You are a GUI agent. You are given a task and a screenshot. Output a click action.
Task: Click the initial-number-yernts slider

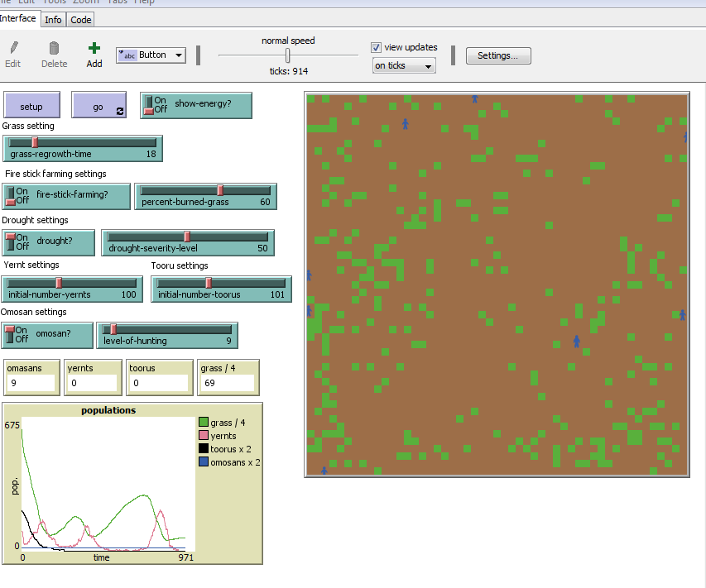(72, 289)
